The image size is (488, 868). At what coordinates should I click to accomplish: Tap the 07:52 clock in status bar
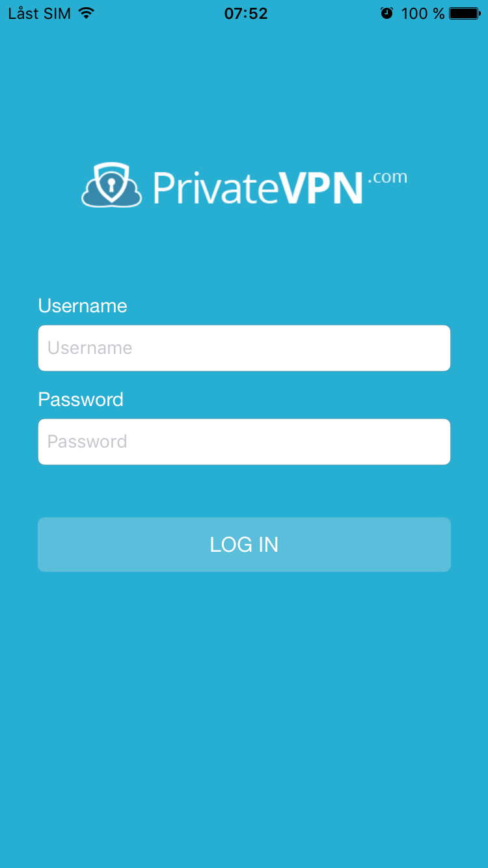(246, 13)
